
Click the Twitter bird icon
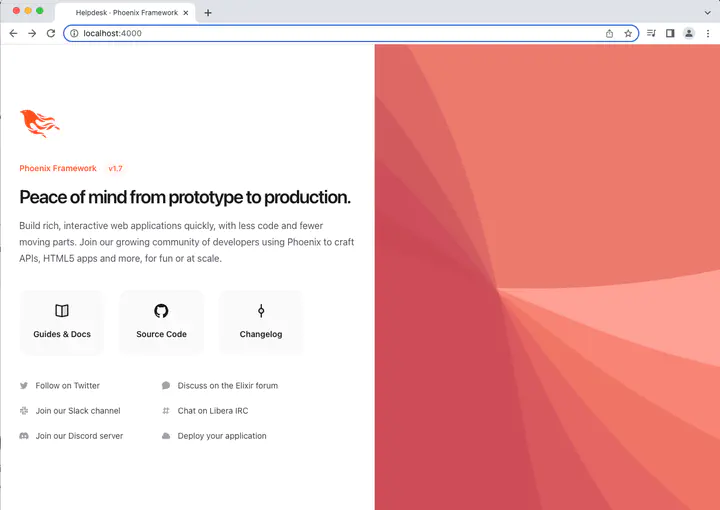coord(24,386)
